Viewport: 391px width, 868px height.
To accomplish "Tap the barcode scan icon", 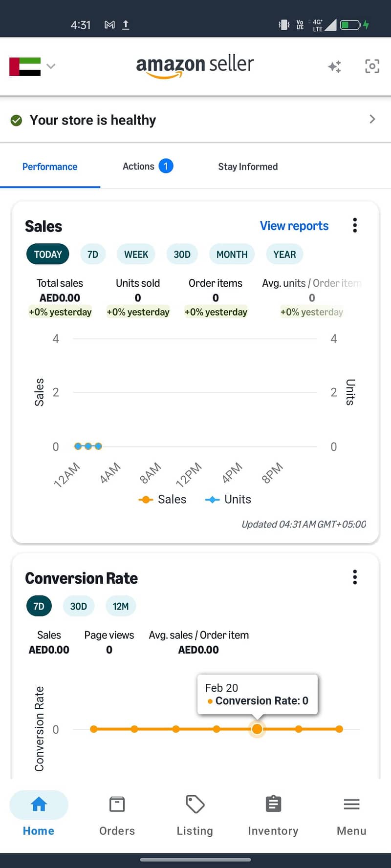I will pos(372,66).
